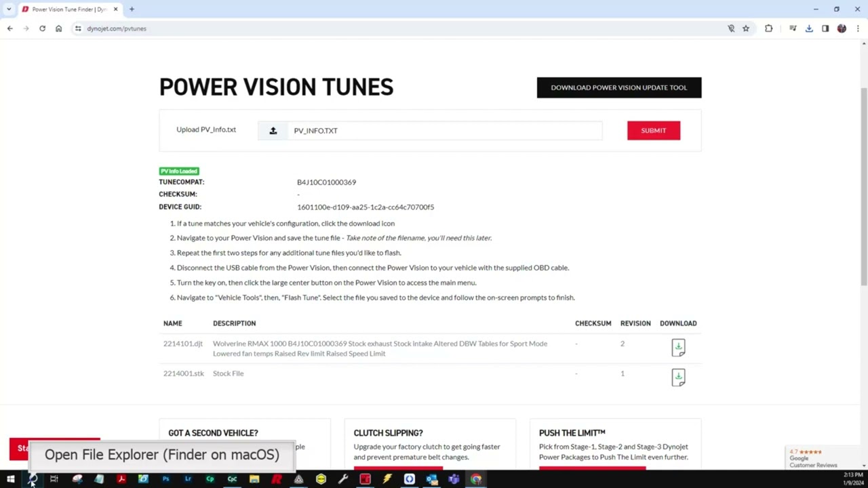868x488 pixels.
Task: Open the media controls icon in Chrome toolbar
Action: tap(793, 28)
